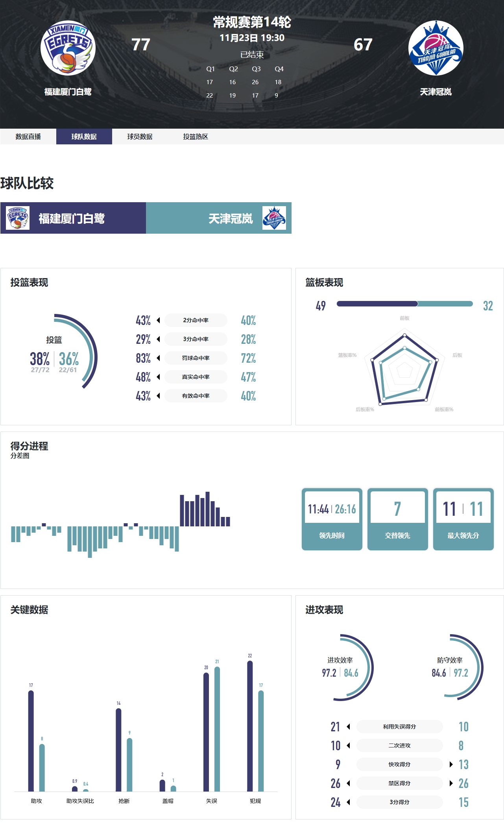Click the 最大领先分 stat card
Image resolution: width=504 pixels, height=823 pixels.
point(463,519)
